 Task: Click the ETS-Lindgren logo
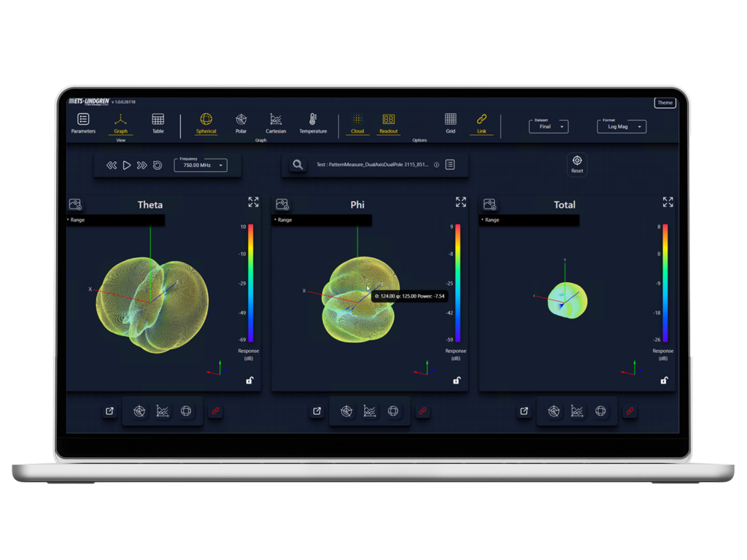pos(89,101)
